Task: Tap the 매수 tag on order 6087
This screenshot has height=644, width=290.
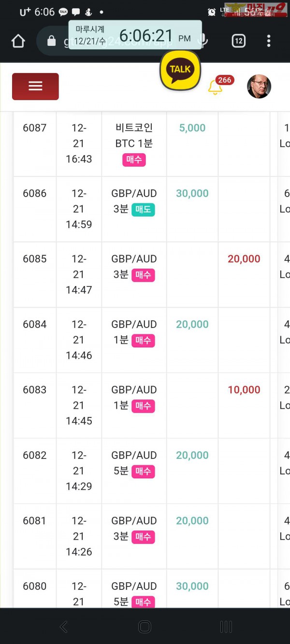Action: coord(134,159)
